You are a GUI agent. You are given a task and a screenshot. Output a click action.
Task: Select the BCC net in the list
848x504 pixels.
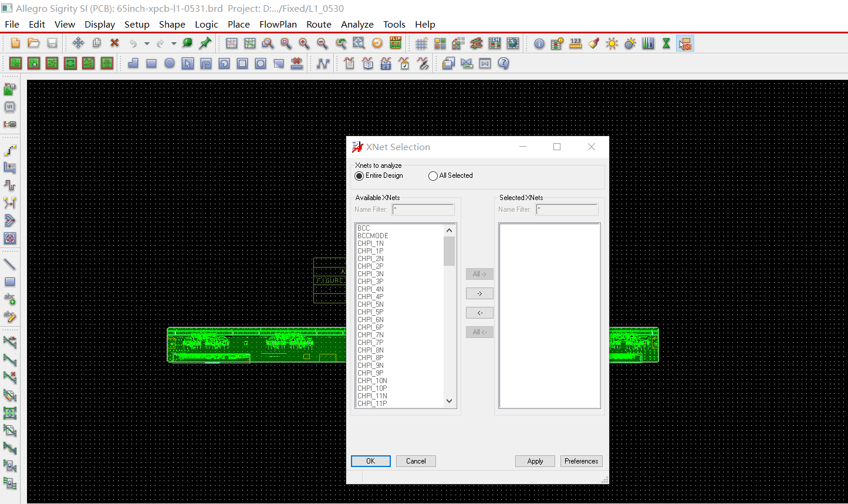pyautogui.click(x=364, y=228)
